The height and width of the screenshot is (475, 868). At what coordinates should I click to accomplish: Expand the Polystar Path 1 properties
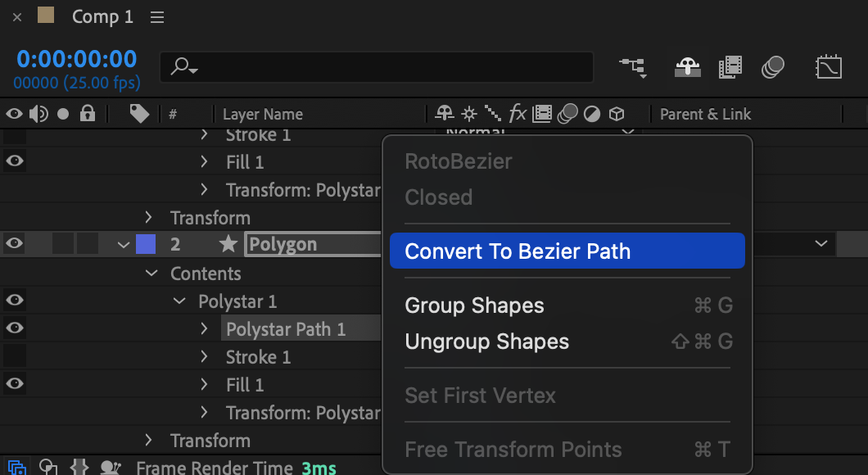coord(204,329)
